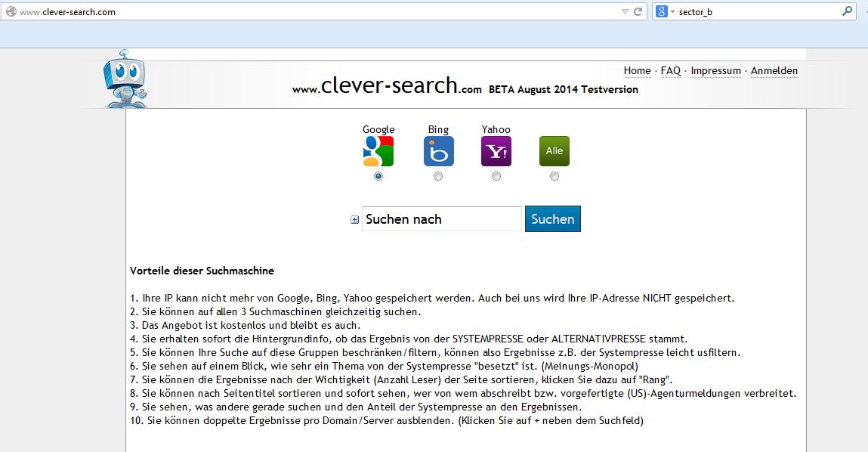Click the heading 'Vorteile dieser Suchmaschine'

pyautogui.click(x=202, y=271)
